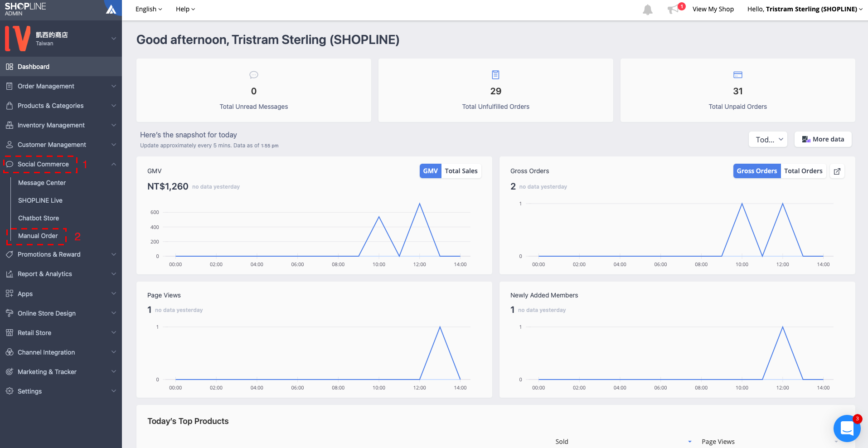
Task: Click the More data button
Action: [x=823, y=139]
